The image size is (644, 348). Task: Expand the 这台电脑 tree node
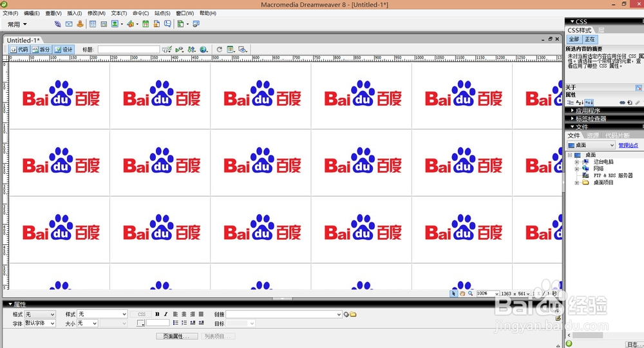(576, 162)
